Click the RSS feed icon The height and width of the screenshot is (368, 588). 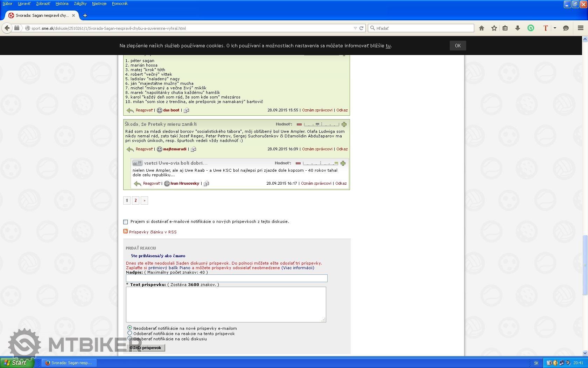(125, 231)
